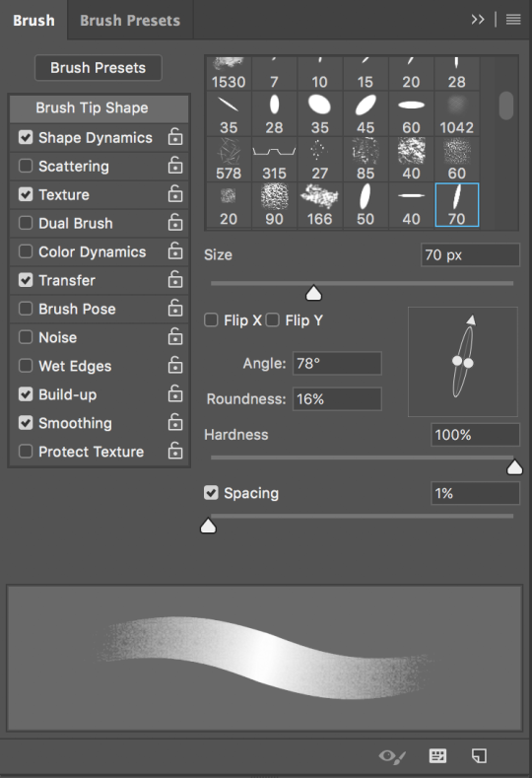
Task: Select the 166 brush tip thumbnail
Action: [319, 205]
